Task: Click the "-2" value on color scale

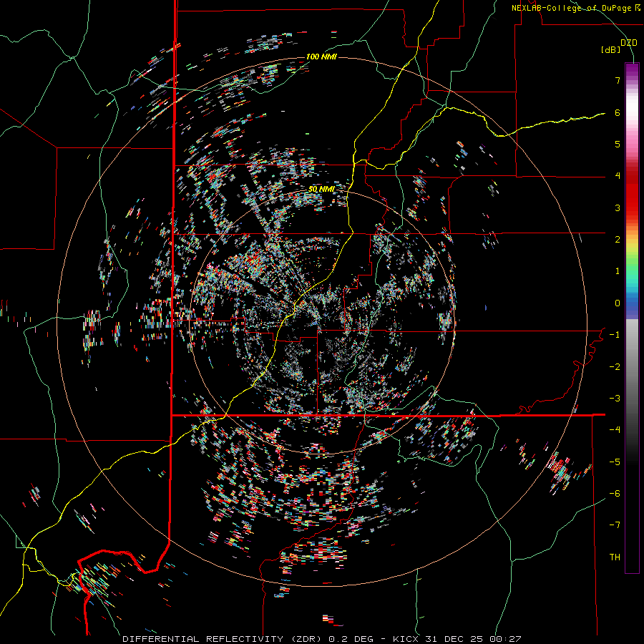Action: pyautogui.click(x=615, y=367)
